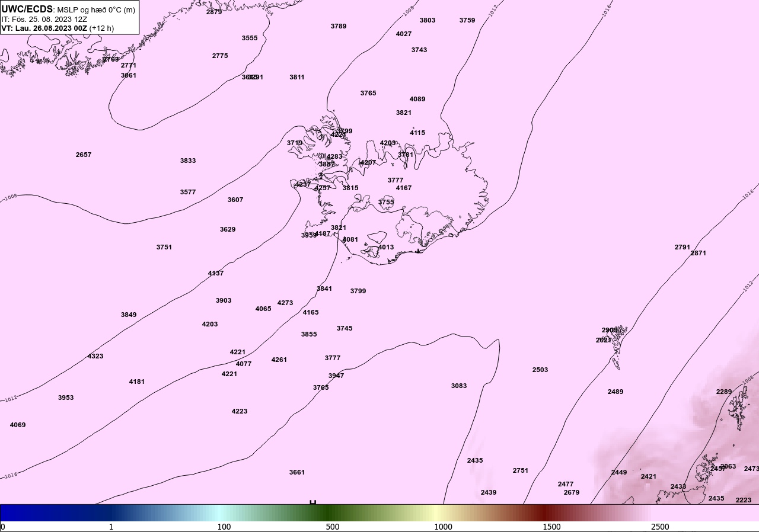The image size is (759, 532).
Task: Select the 4077 data point
Action: (244, 364)
